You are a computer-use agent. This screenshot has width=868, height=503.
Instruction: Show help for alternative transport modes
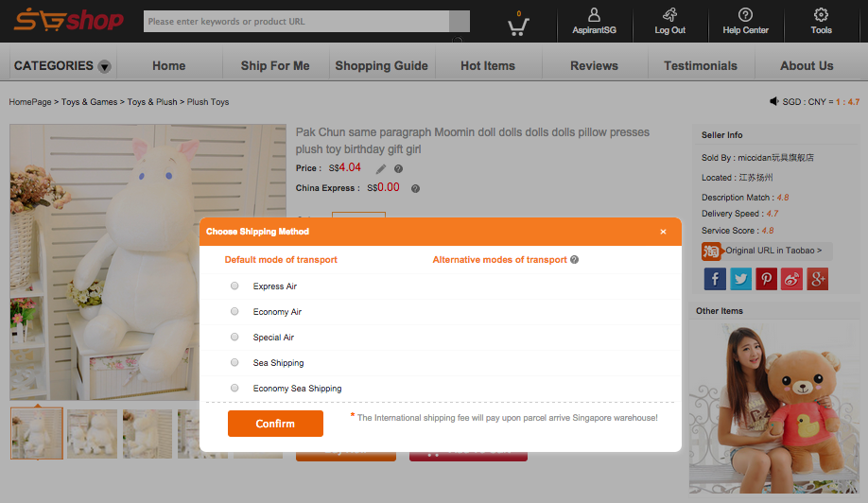coord(575,260)
